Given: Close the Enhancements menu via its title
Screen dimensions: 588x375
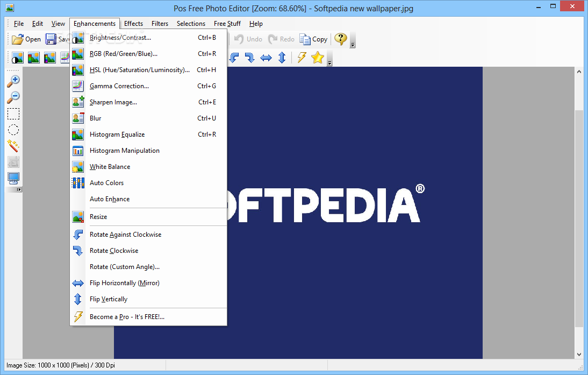Looking at the screenshot, I should click(95, 24).
